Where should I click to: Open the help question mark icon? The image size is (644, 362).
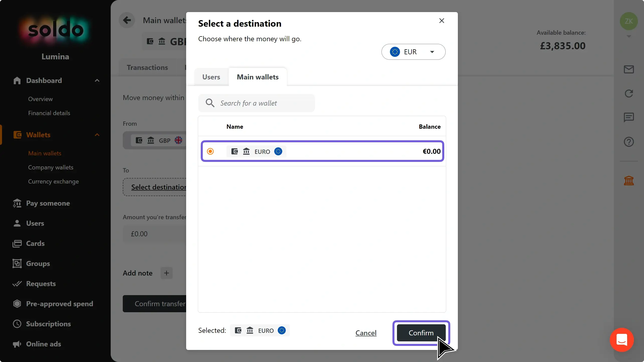pos(629,142)
